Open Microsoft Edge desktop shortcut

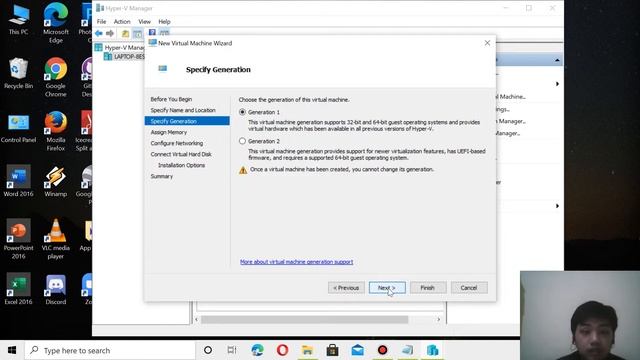coord(56,23)
